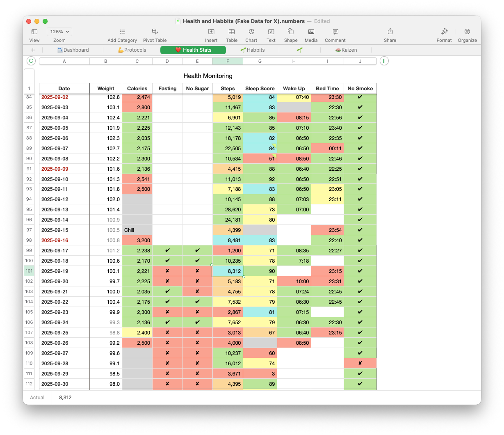Screen dimensions: 504x435
Task: Click the Add Category toolbar icon
Action: pyautogui.click(x=122, y=32)
